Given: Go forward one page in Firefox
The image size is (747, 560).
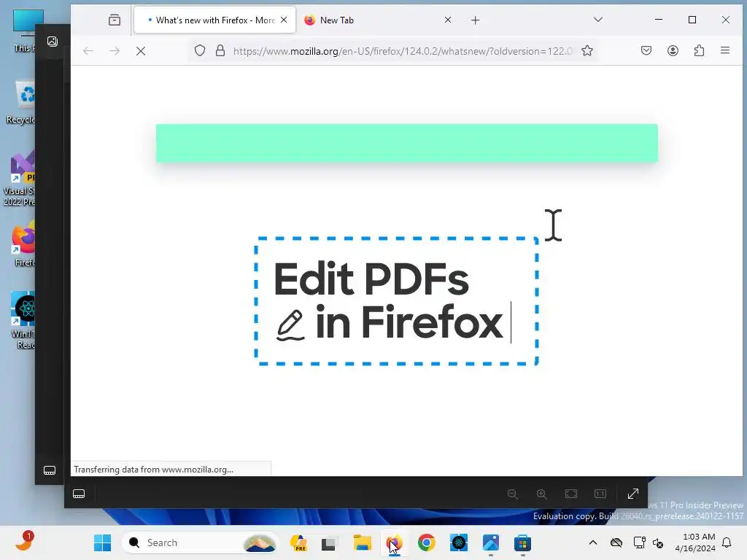Looking at the screenshot, I should pyautogui.click(x=115, y=51).
